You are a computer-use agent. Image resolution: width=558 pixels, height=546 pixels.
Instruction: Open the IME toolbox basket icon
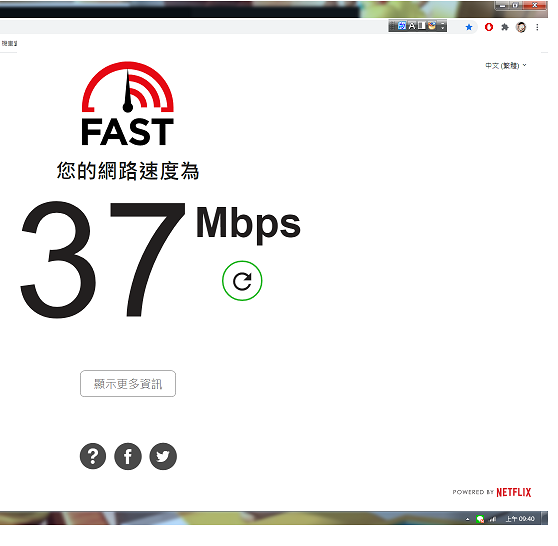point(432,26)
